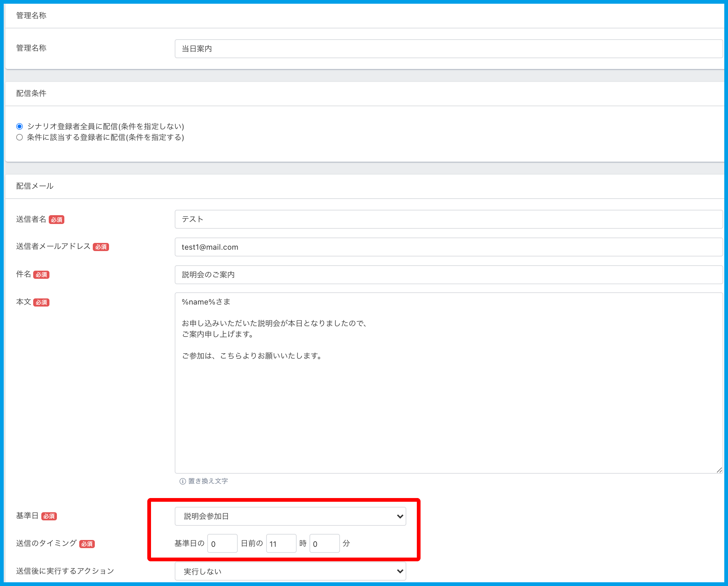
Task: Click the info icon beside 置き換え文字
Action: [183, 481]
